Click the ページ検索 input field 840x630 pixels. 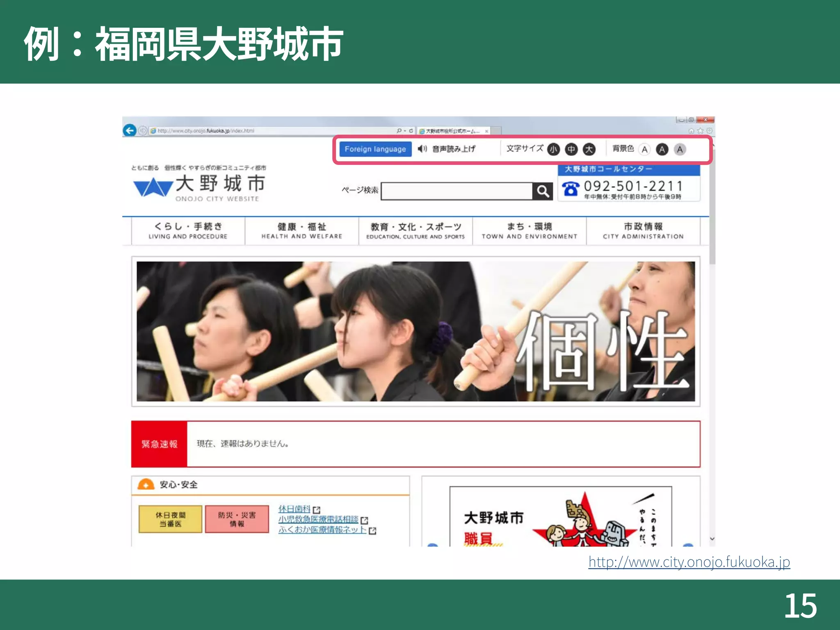point(457,191)
